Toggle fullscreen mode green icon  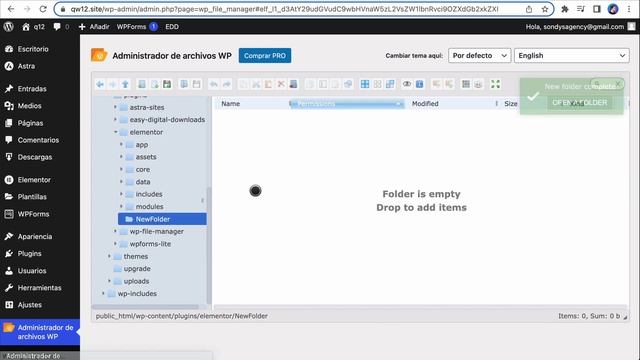[x=495, y=84]
